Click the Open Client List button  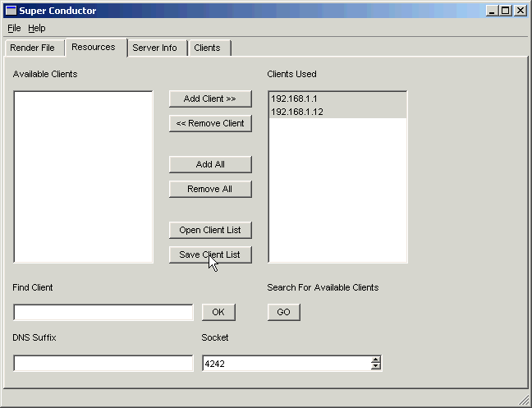[x=210, y=230]
